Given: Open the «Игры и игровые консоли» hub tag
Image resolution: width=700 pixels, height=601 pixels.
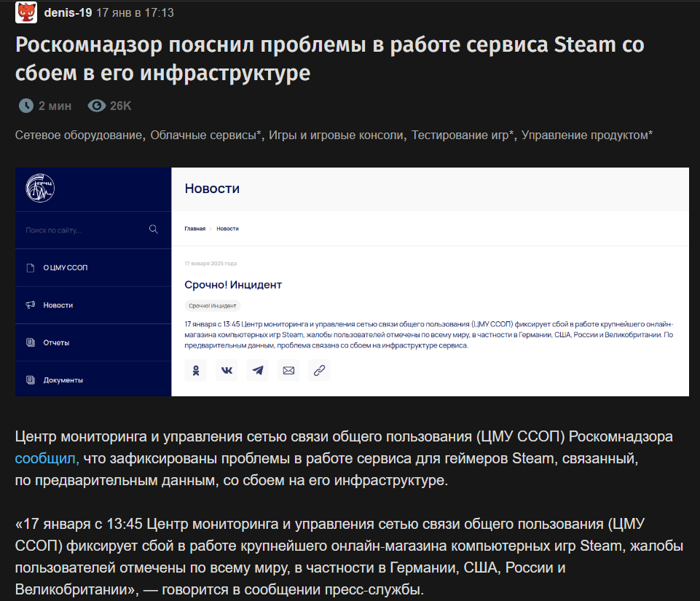Looking at the screenshot, I should [x=336, y=135].
